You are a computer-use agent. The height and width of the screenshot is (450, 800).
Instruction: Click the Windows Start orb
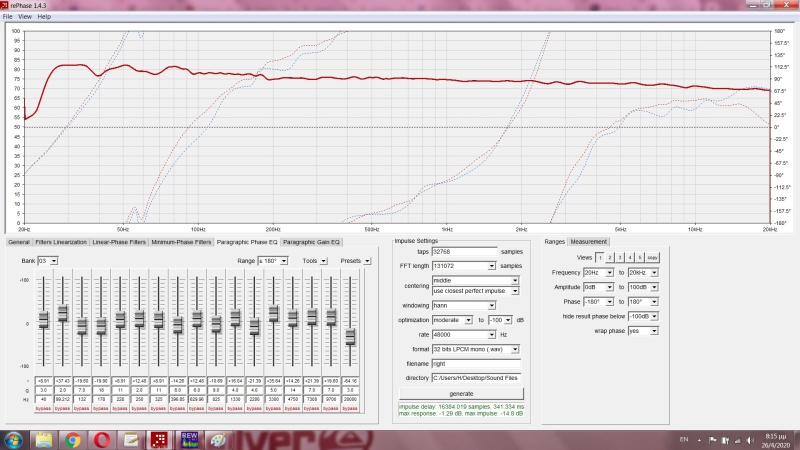pos(15,439)
